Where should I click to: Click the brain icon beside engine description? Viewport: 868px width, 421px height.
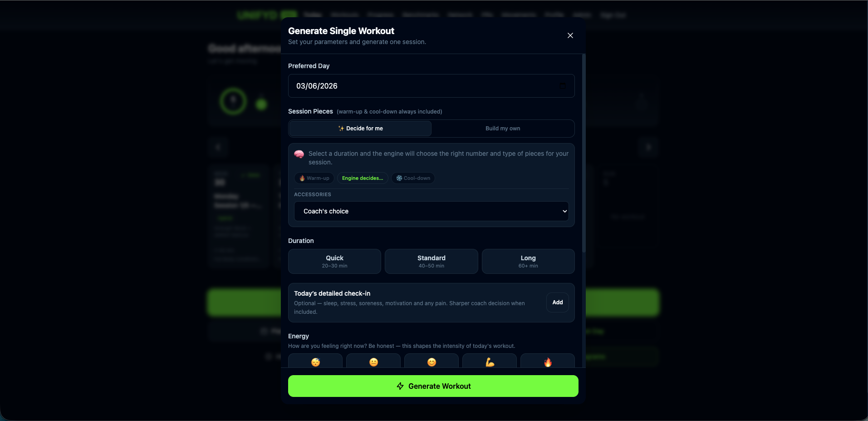[299, 154]
